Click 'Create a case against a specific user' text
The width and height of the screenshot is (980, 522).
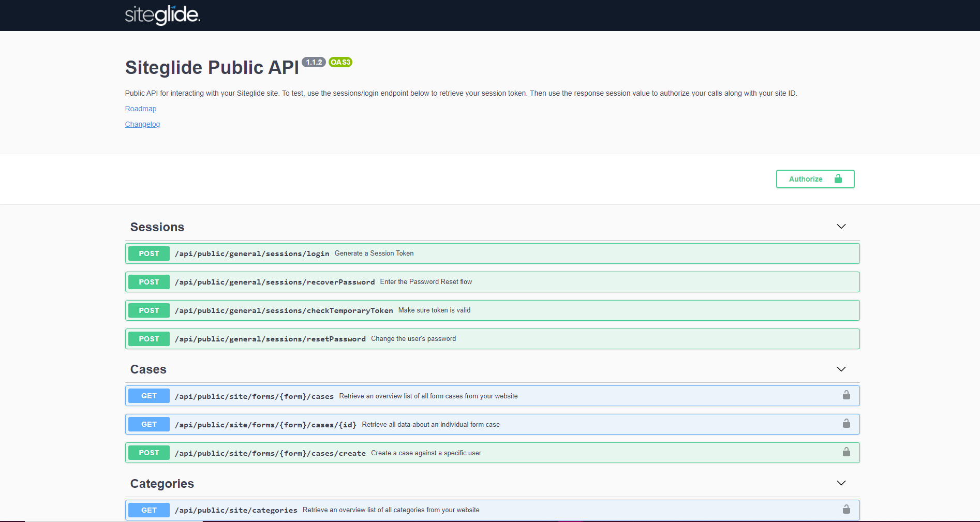pos(426,453)
